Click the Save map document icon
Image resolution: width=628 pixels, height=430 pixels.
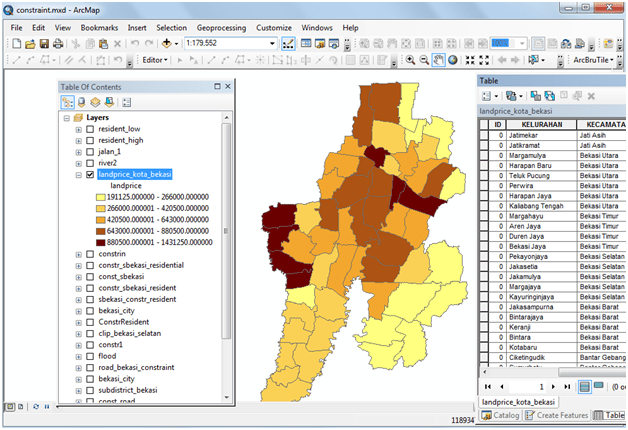tap(46, 44)
